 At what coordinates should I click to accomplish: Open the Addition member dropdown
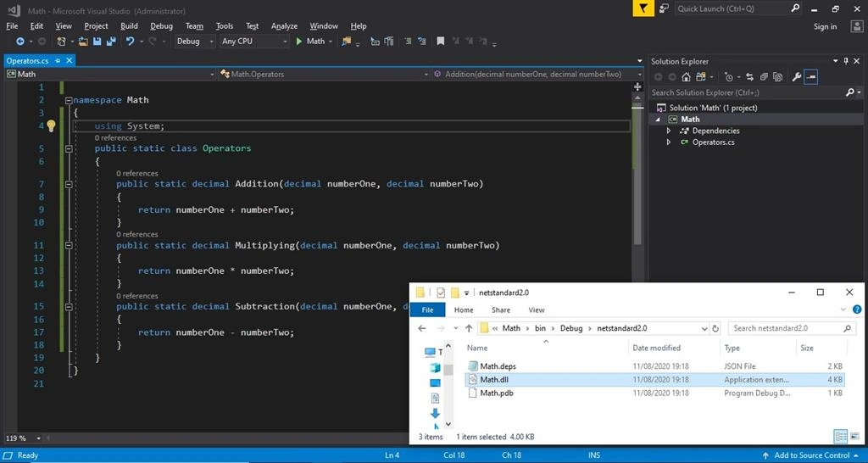pos(537,74)
